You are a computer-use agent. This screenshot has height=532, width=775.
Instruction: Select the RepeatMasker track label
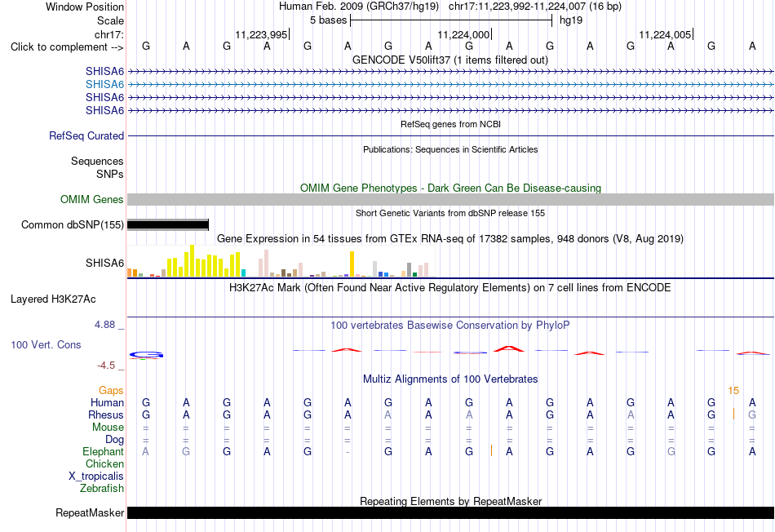tap(90, 513)
